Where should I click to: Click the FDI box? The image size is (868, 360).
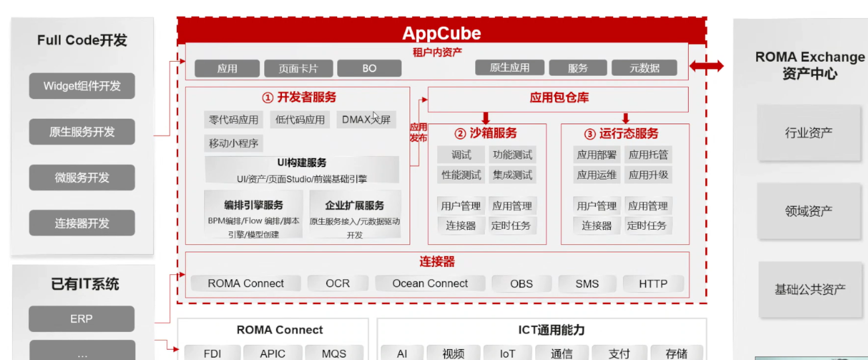(x=212, y=353)
